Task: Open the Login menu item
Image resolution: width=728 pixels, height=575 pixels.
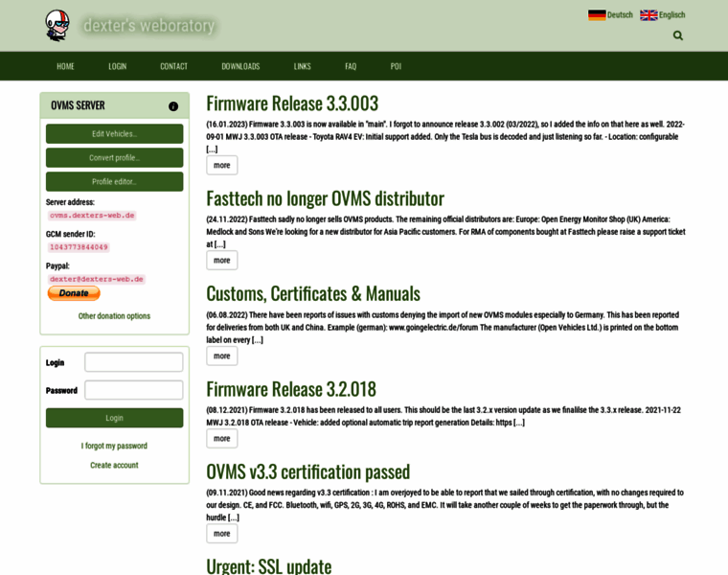Action: click(x=118, y=66)
